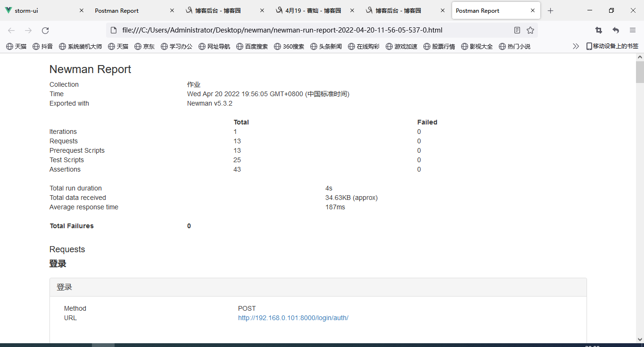The image size is (644, 347).
Task: Open the 抖音 bookmark
Action: pos(42,46)
